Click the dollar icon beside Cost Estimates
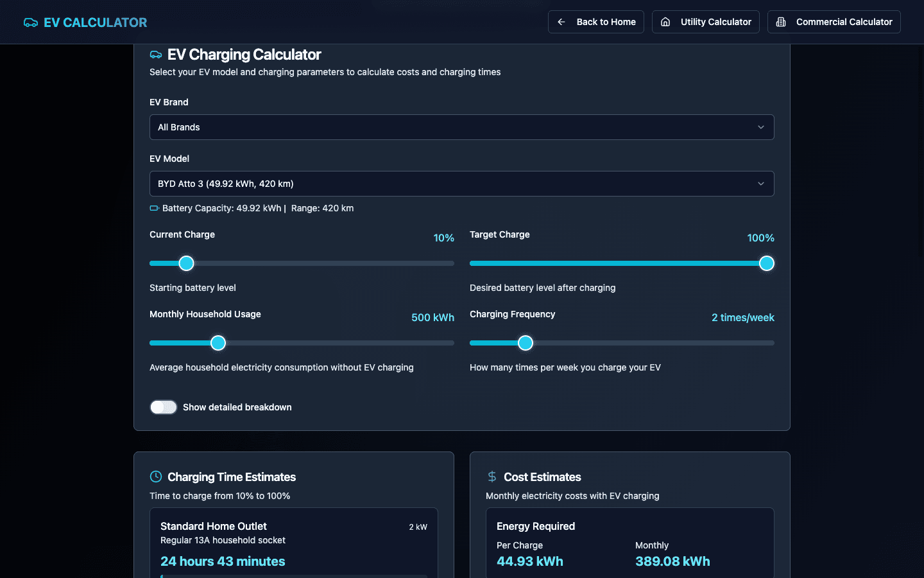Screen dimensions: 924x578 (x=492, y=477)
